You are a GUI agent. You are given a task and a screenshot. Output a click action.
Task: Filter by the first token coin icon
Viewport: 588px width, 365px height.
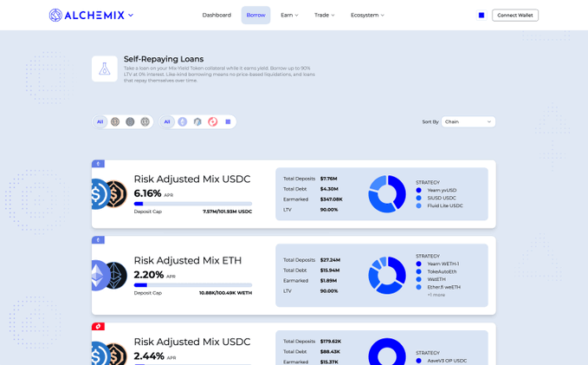tap(115, 121)
